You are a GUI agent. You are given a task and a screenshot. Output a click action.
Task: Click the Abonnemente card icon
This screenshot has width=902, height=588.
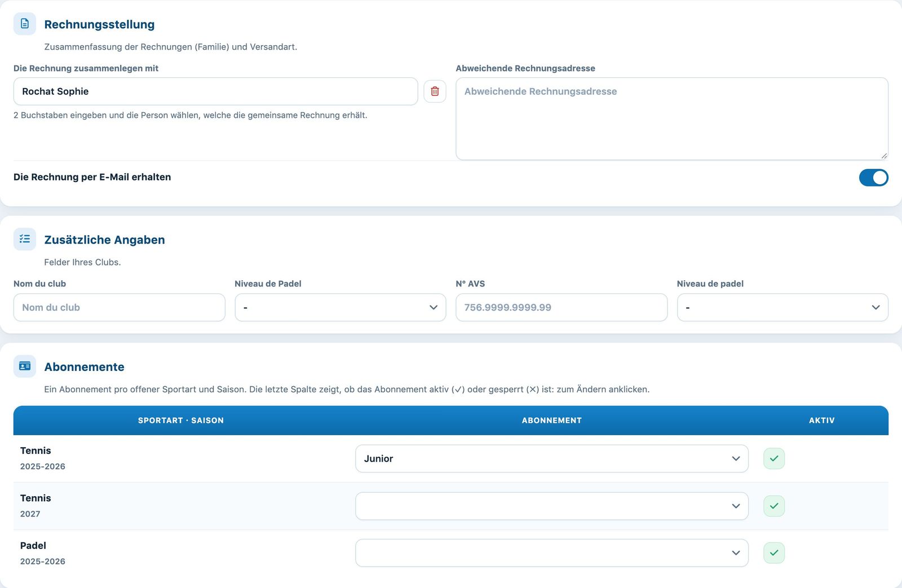tap(25, 366)
